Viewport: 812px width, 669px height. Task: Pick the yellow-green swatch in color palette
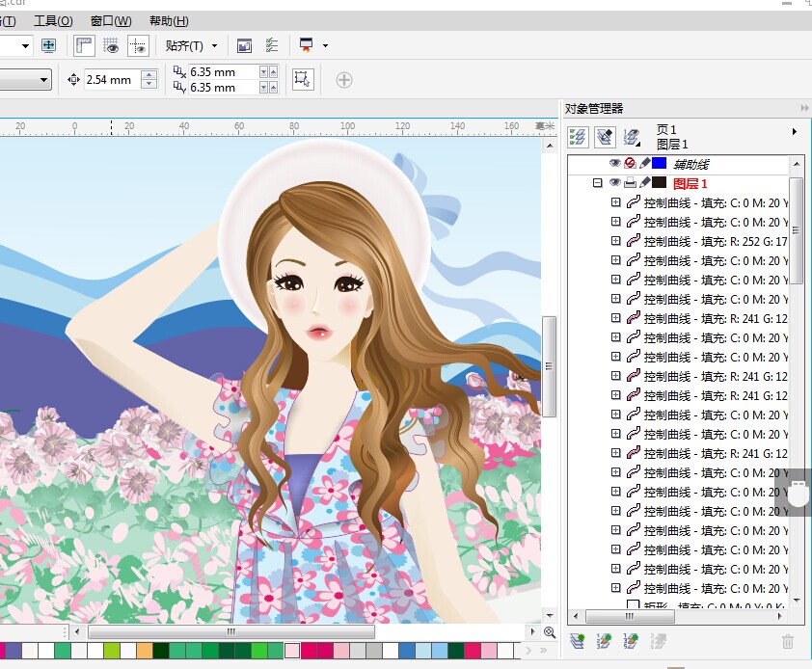[x=111, y=651]
